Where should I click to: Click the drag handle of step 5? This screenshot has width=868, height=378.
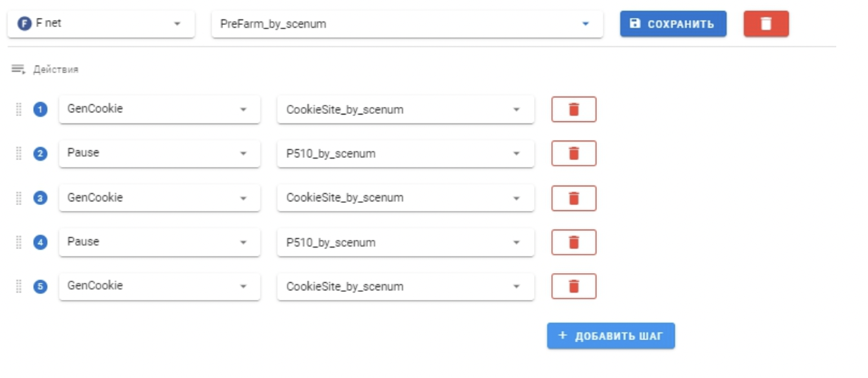(x=19, y=286)
